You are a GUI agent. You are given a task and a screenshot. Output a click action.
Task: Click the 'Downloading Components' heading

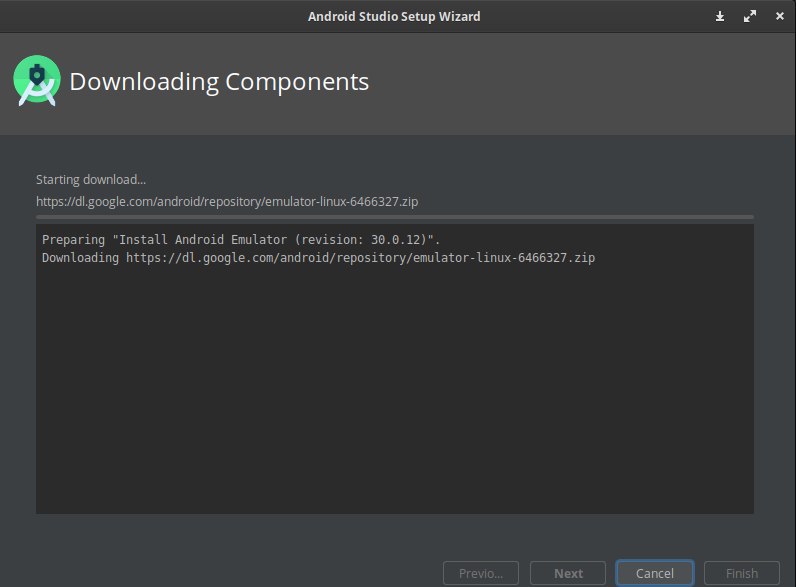point(219,82)
